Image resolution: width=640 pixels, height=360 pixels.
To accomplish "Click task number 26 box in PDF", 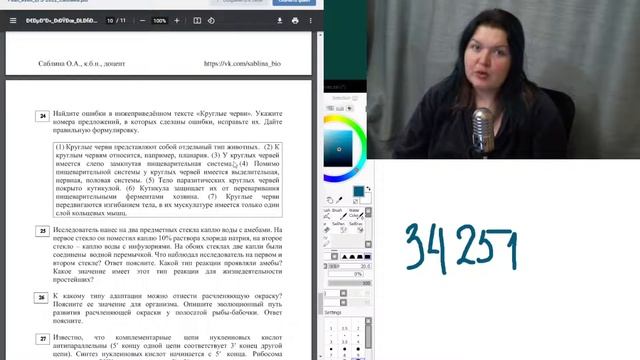I will (41, 298).
